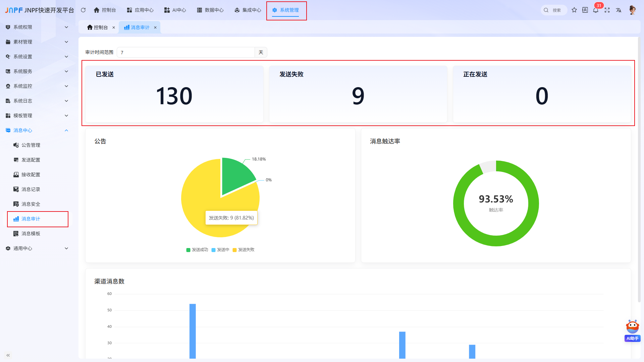Click the 系统监控 camera icon
This screenshot has height=362, width=644.
point(8,86)
